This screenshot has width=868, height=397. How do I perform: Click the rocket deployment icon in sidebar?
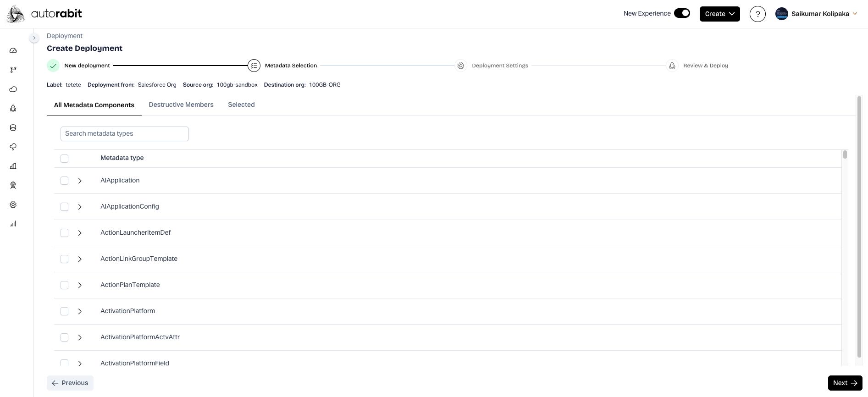(13, 108)
